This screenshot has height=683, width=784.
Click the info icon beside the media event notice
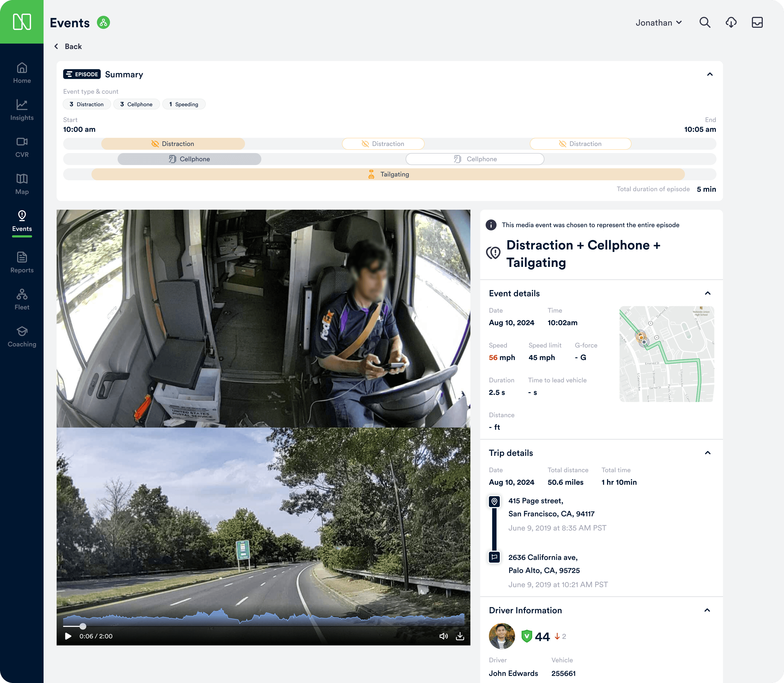(491, 225)
